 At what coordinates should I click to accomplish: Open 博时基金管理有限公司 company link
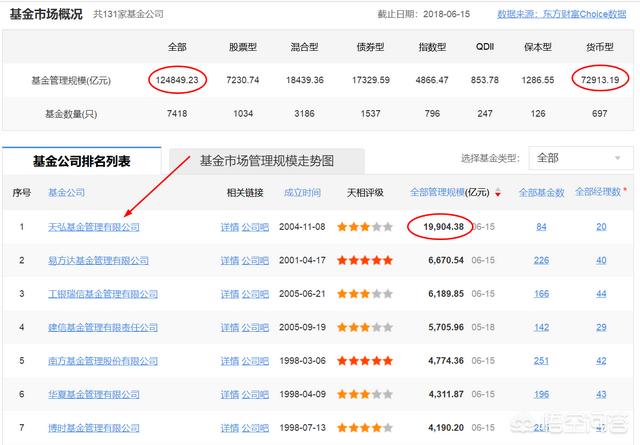[93, 428]
